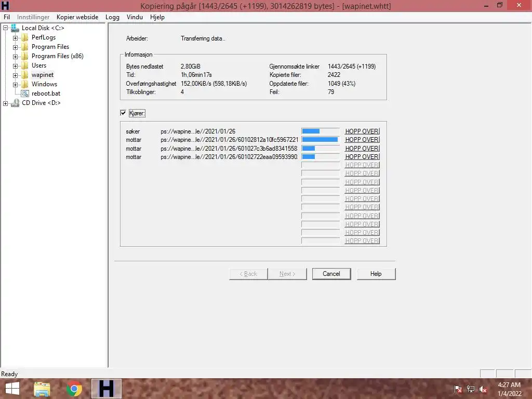Select the wapinet folder label

(x=43, y=75)
